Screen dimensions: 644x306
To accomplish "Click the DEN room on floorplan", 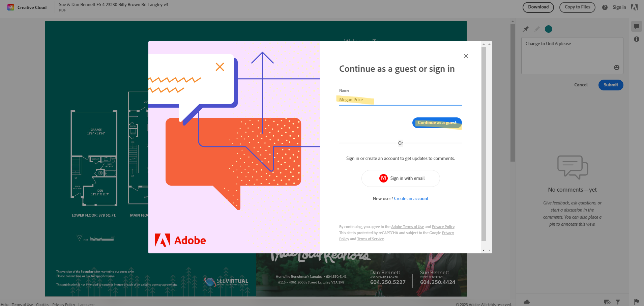I will point(100,193).
